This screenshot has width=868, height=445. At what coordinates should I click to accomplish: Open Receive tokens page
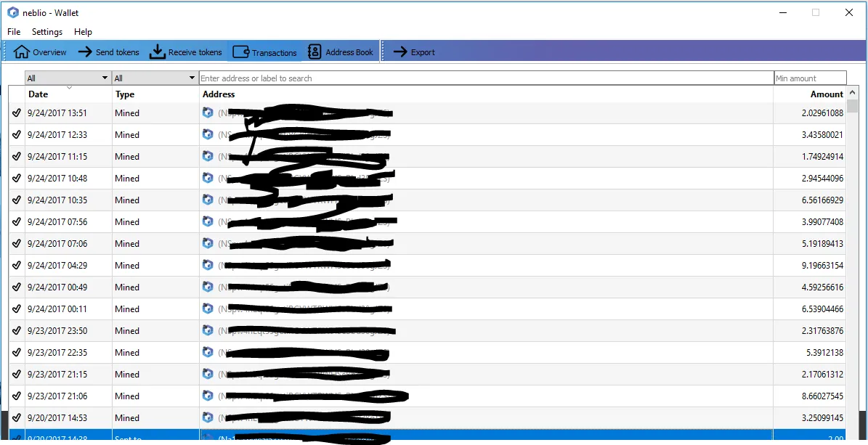pos(186,52)
